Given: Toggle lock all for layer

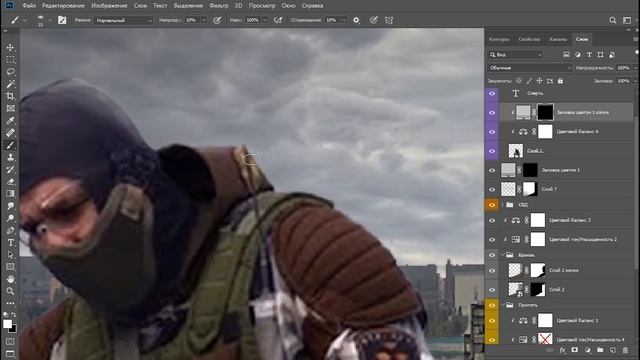Looking at the screenshot, I should coord(560,81).
